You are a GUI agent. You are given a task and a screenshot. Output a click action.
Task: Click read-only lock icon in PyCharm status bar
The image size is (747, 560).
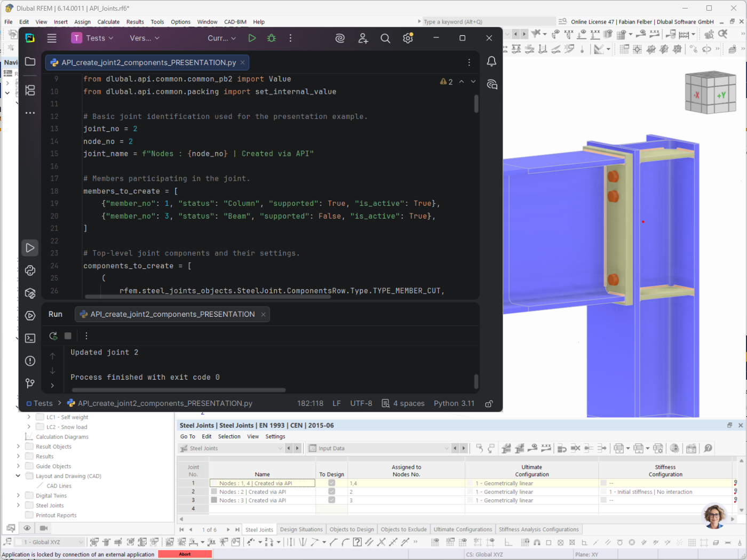coord(489,404)
